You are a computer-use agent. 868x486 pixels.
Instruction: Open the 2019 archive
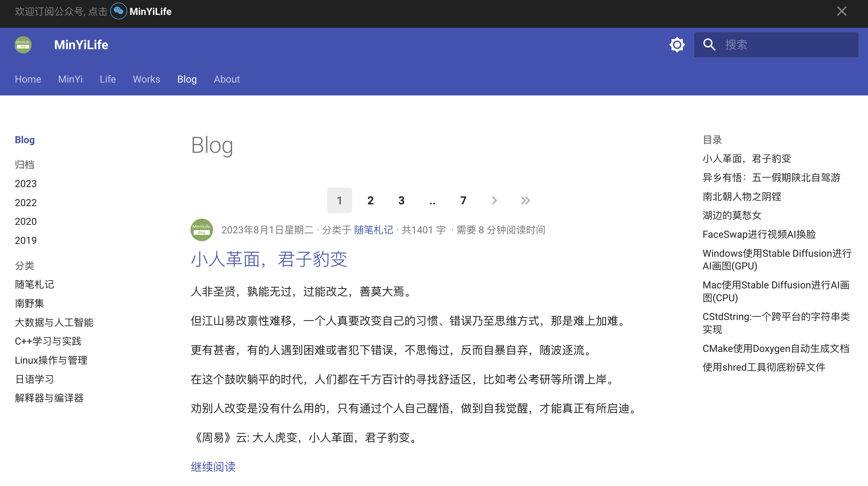[x=25, y=240]
